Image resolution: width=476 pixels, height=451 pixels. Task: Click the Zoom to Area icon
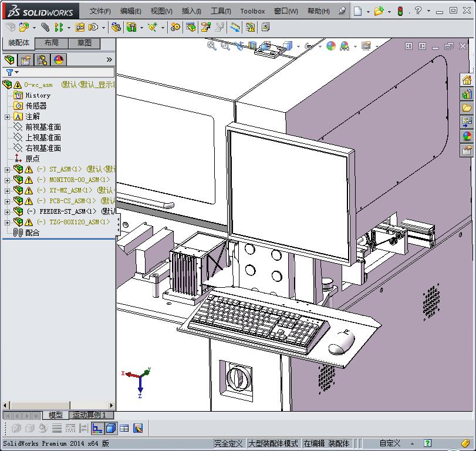click(225, 46)
